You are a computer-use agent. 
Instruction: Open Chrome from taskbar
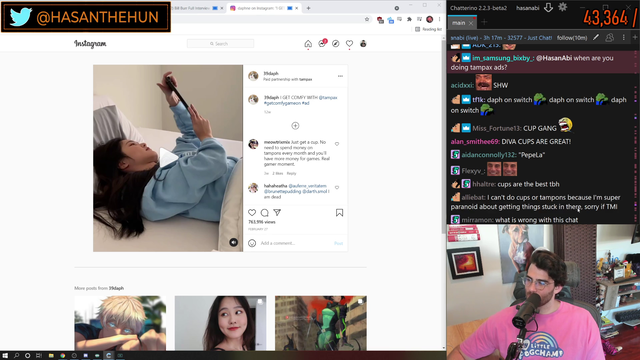point(62,356)
